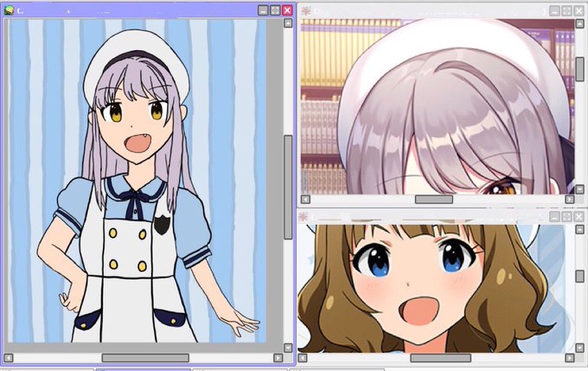Maximize the top-right reference window
The height and width of the screenshot is (371, 588).
(566, 10)
